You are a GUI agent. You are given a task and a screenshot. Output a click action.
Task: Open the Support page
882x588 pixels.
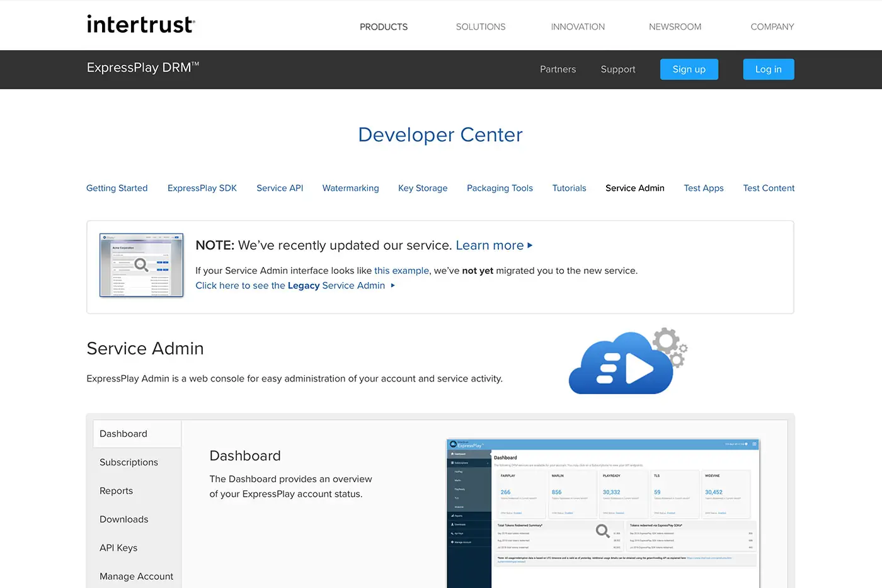(618, 69)
